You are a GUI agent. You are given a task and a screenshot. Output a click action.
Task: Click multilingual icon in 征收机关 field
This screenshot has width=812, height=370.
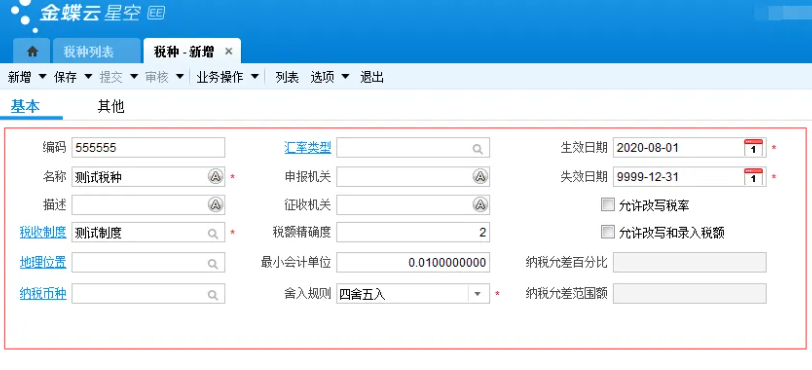[480, 205]
